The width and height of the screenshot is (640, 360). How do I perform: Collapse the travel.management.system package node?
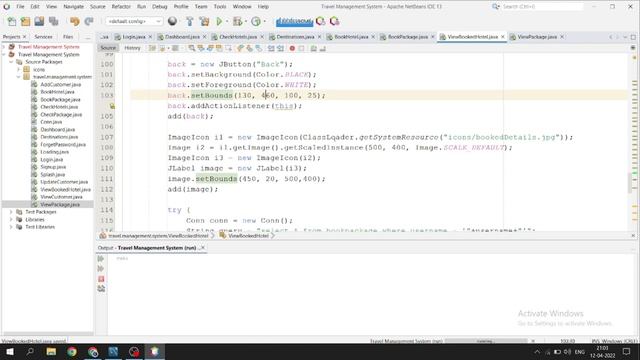pyautogui.click(x=18, y=77)
